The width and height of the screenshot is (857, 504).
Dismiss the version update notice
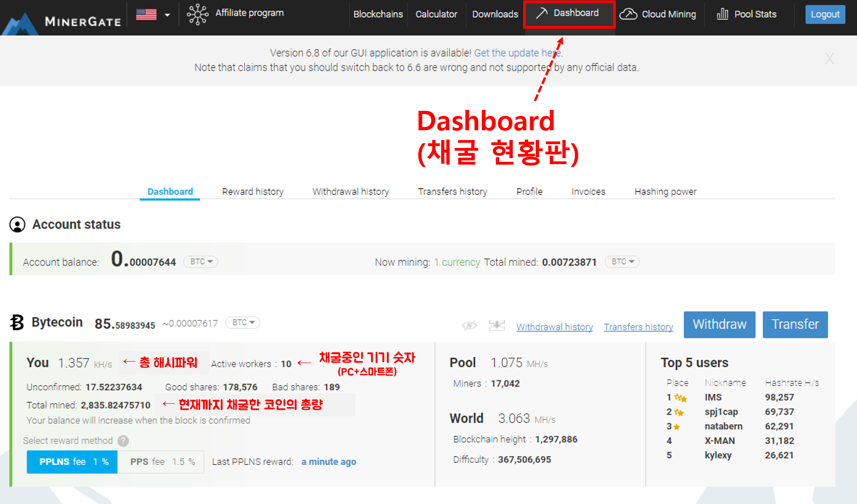click(829, 59)
